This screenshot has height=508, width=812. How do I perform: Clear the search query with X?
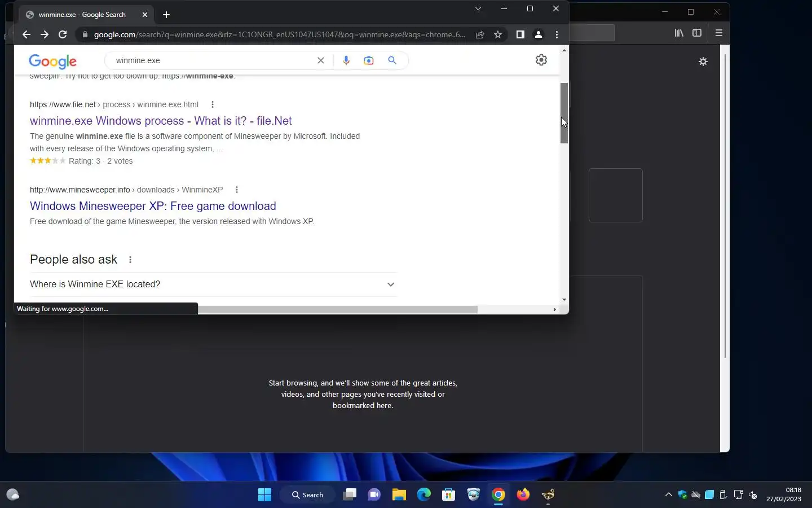click(x=321, y=60)
